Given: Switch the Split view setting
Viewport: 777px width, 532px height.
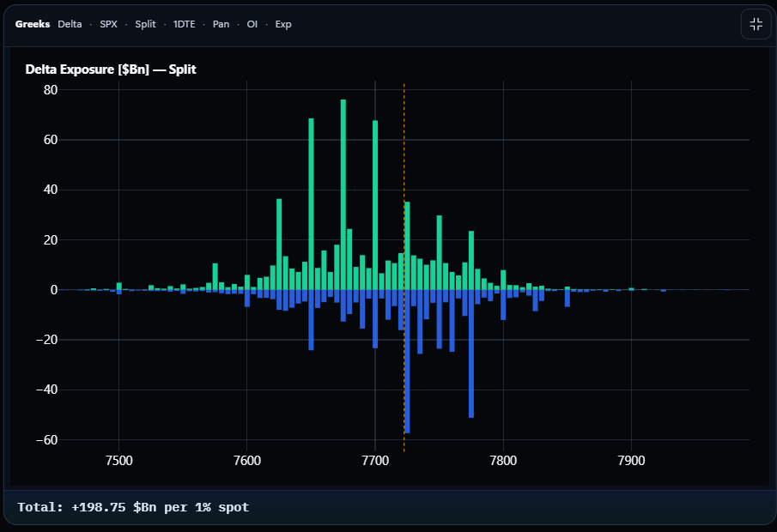Looking at the screenshot, I should pyautogui.click(x=145, y=24).
